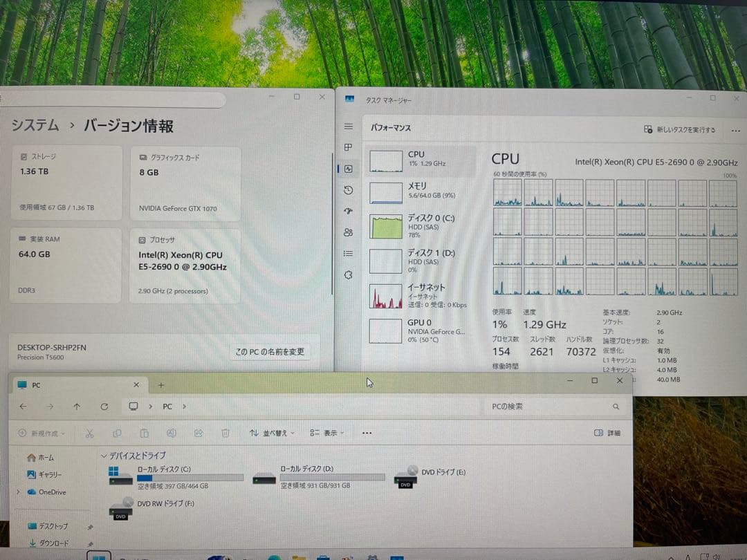Open the 新規作成 new item dropdown
This screenshot has height=560, width=747.
click(43, 433)
